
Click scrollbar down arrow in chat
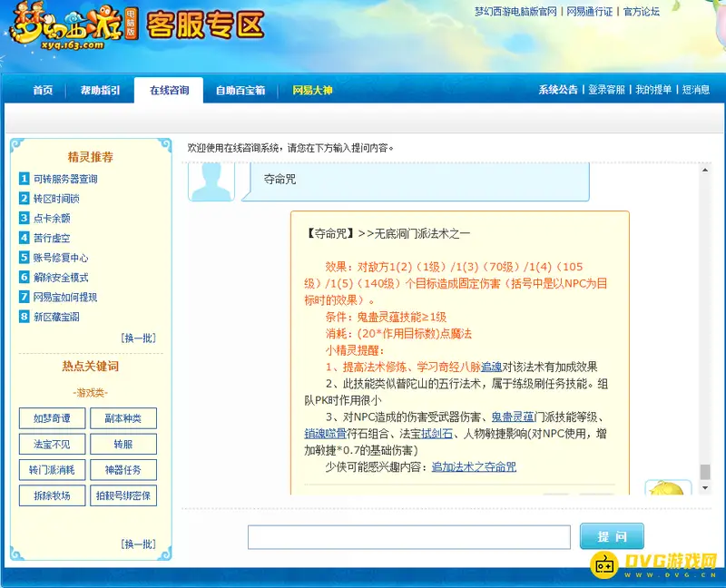tap(705, 487)
